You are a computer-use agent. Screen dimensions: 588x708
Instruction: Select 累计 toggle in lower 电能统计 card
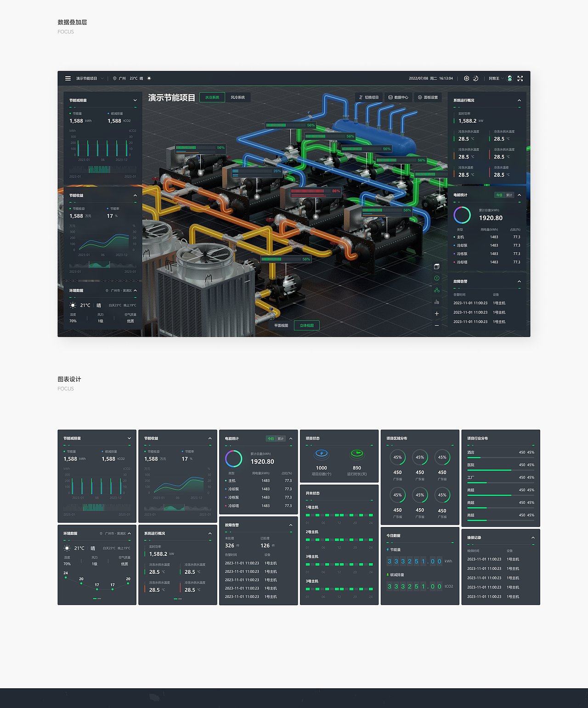coord(281,439)
